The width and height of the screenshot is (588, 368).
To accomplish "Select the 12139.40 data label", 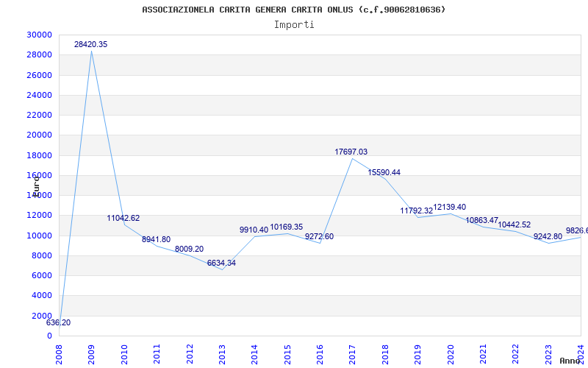I will [449, 207].
